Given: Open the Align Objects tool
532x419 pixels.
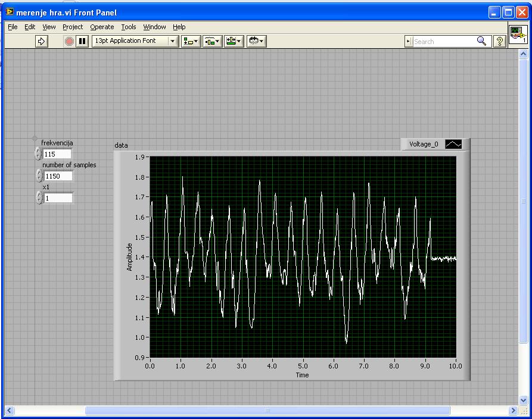Looking at the screenshot, I should pos(191,41).
